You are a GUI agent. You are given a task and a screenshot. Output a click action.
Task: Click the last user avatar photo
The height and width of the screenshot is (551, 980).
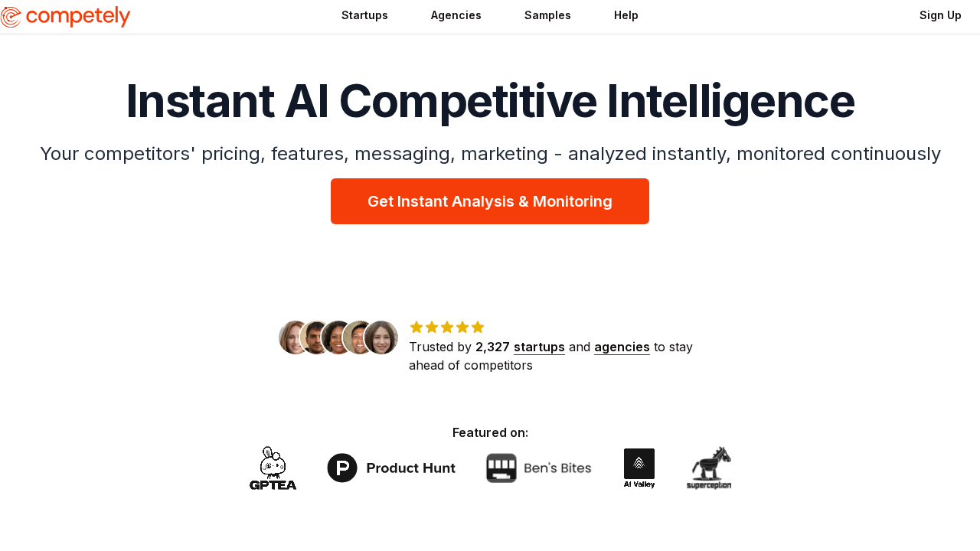pos(381,337)
